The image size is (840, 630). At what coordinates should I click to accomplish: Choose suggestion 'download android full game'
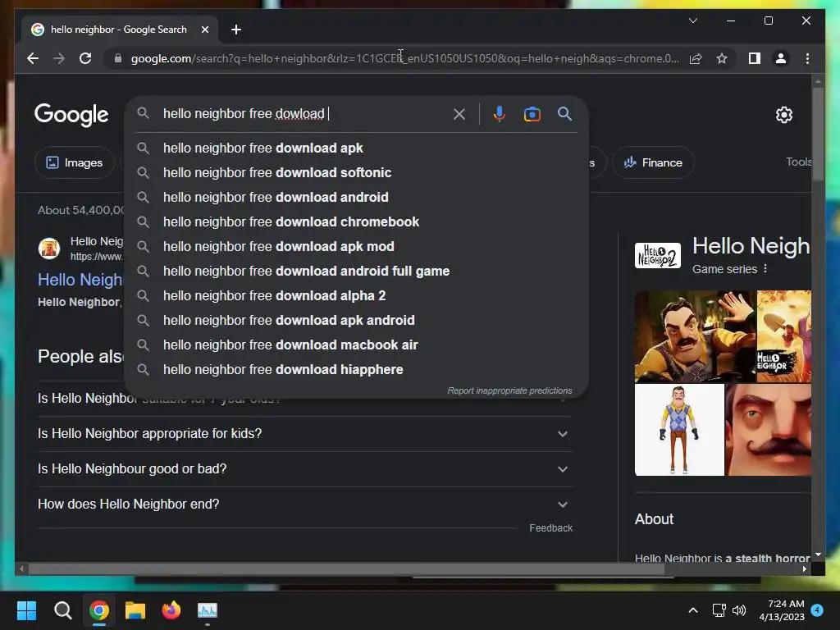[356, 271]
